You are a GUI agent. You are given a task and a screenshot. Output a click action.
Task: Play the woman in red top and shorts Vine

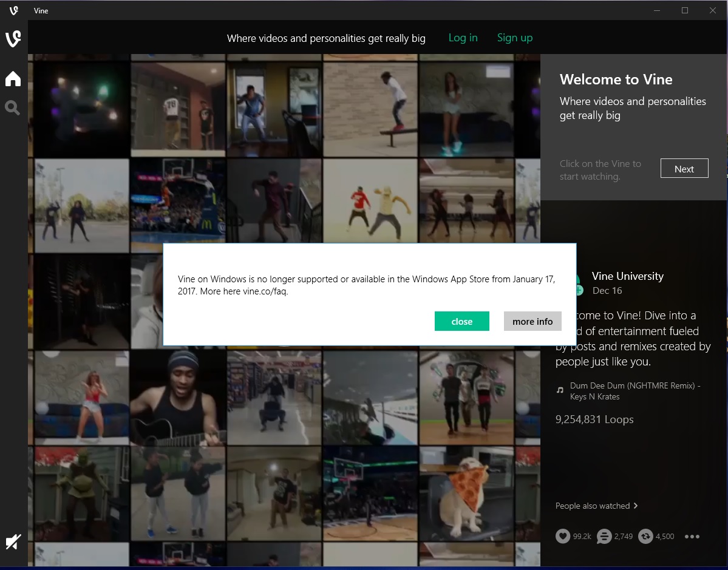[82, 398]
